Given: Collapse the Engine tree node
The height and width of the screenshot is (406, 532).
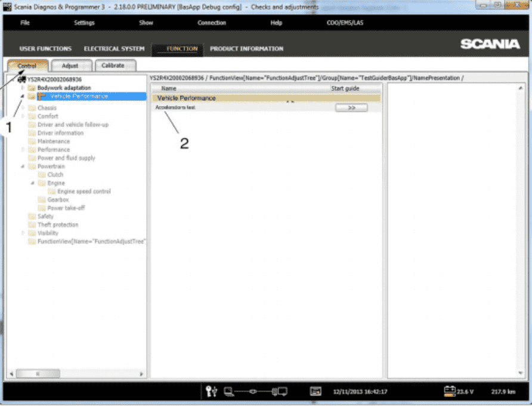Looking at the screenshot, I should (33, 184).
